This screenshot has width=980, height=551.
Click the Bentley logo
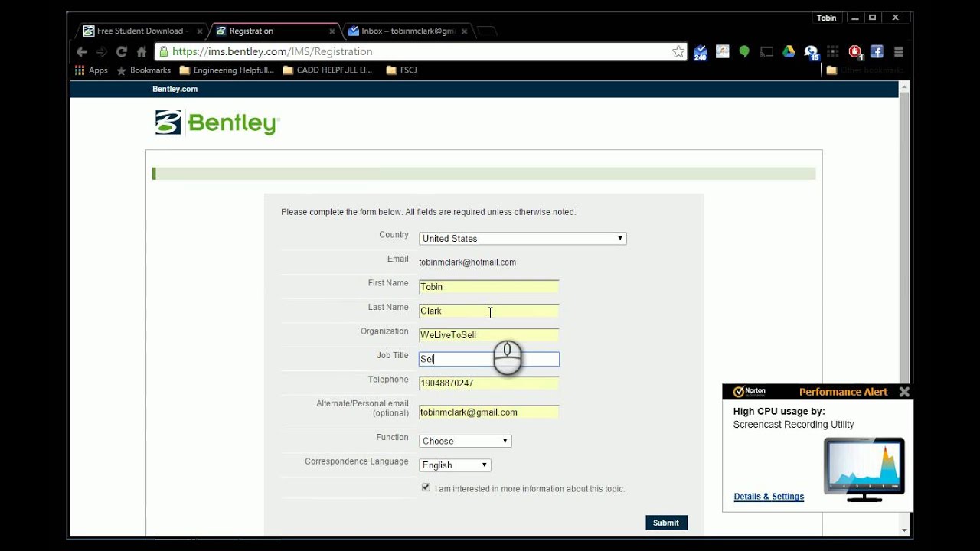[x=217, y=122]
